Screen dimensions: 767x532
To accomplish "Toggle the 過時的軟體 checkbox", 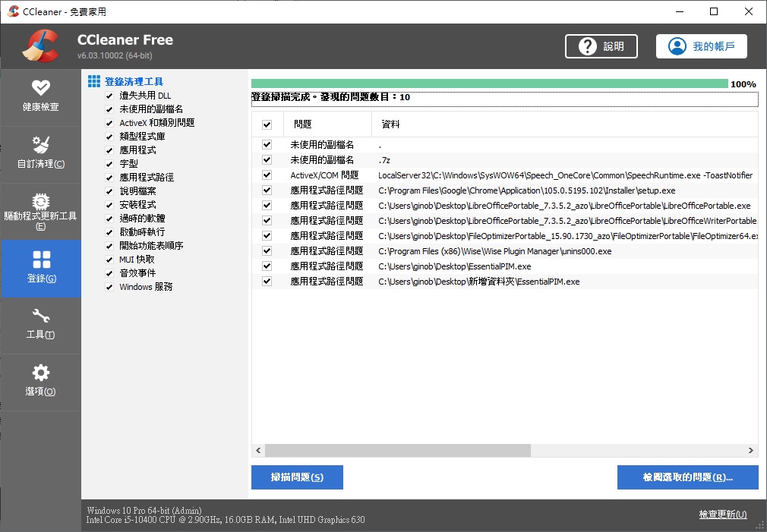I will [x=109, y=219].
